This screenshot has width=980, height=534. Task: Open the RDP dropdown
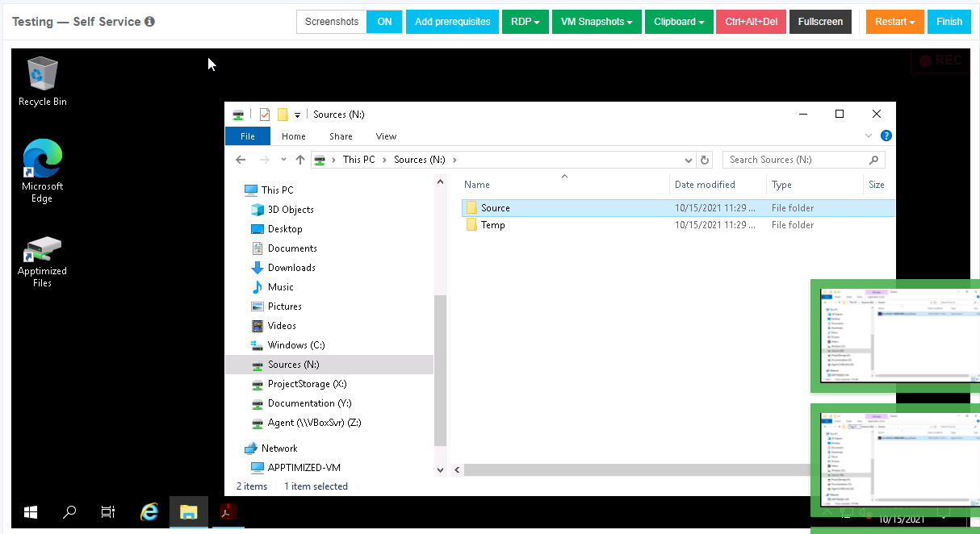(x=525, y=22)
